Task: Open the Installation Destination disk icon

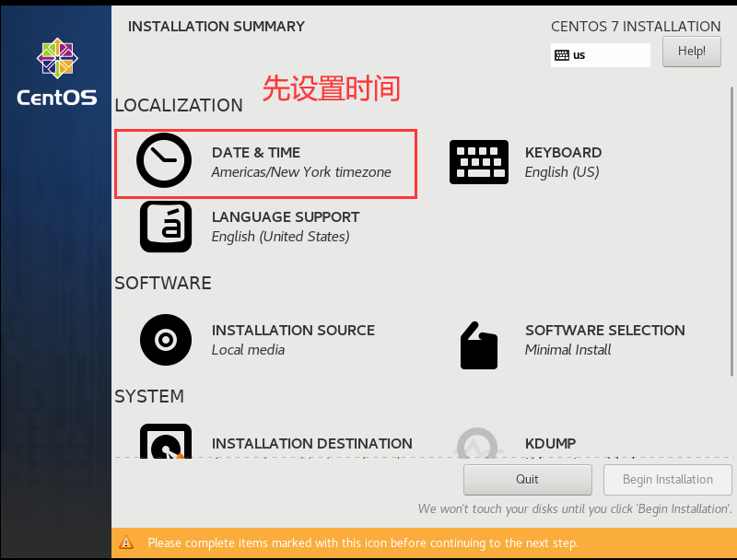Action: 166,440
